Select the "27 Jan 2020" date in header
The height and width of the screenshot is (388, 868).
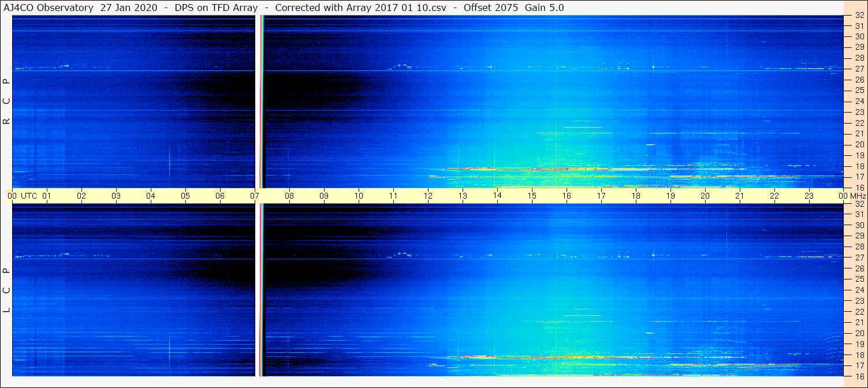coord(129,8)
